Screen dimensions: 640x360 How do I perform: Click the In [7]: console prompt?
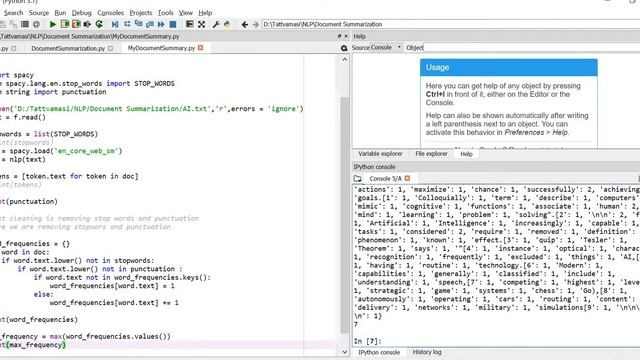367,341
